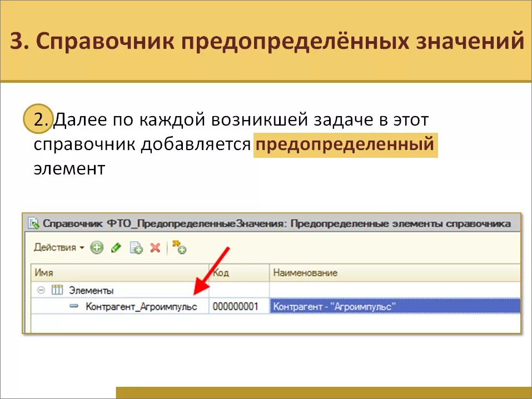This screenshot has width=532, height=399.
Task: Click the Наименование column header
Action: click(395, 273)
